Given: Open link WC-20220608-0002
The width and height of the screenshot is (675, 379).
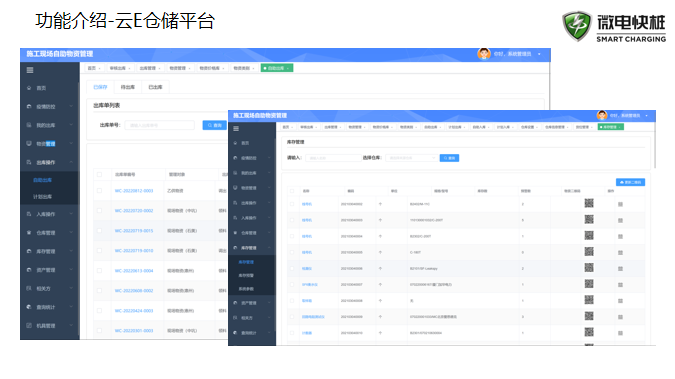Looking at the screenshot, I should pos(134,291).
